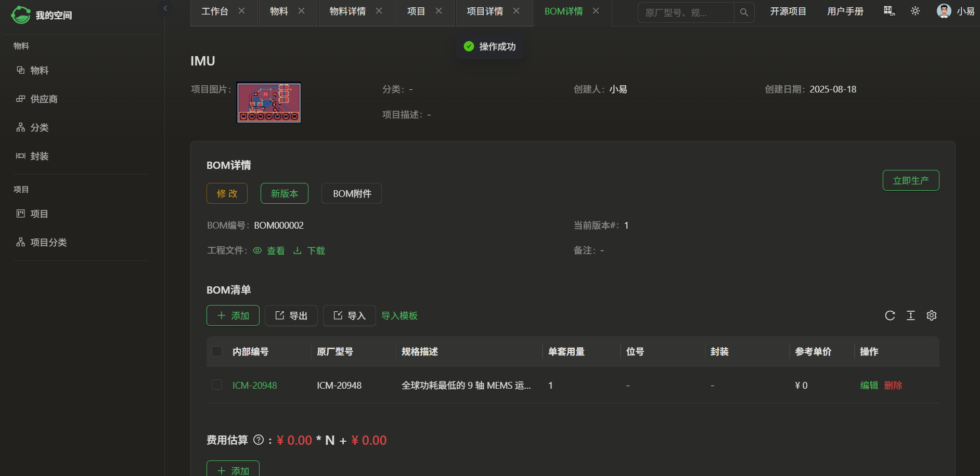980x476 pixels.
Task: Switch to the 物料 tab
Action: [x=279, y=11]
